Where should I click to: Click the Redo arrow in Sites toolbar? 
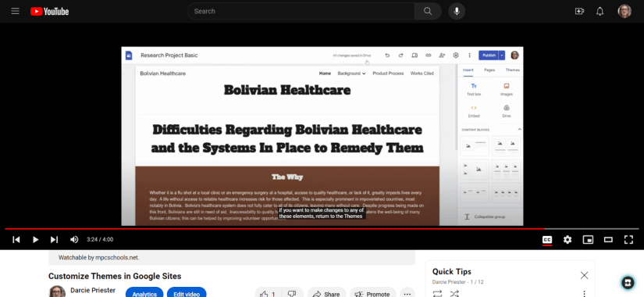point(400,55)
